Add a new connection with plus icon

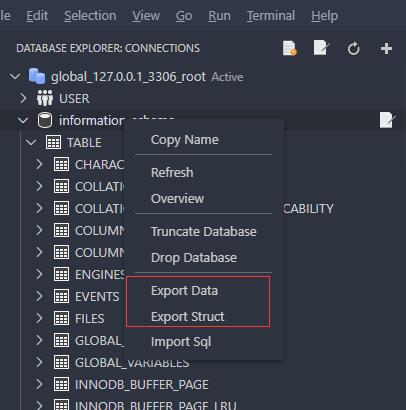tap(386, 49)
